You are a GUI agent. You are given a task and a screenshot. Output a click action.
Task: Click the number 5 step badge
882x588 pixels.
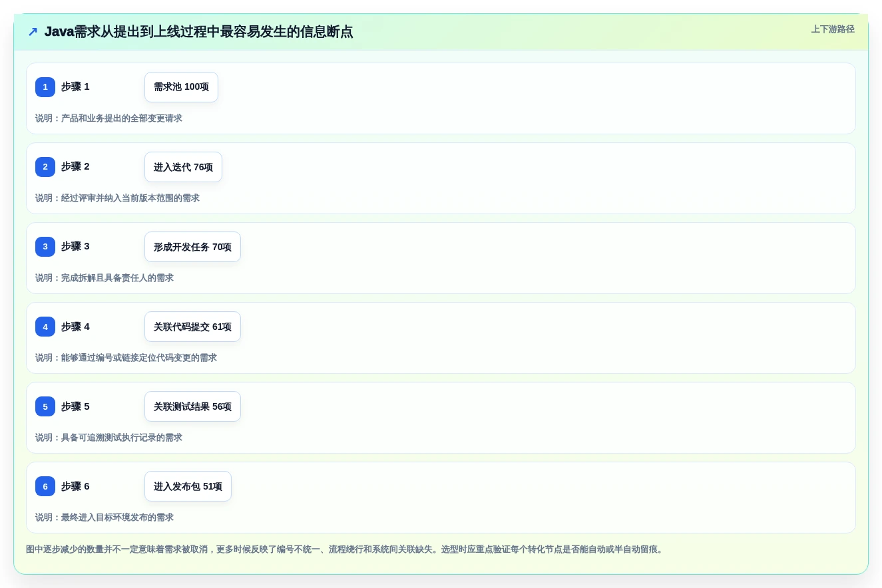(45, 406)
